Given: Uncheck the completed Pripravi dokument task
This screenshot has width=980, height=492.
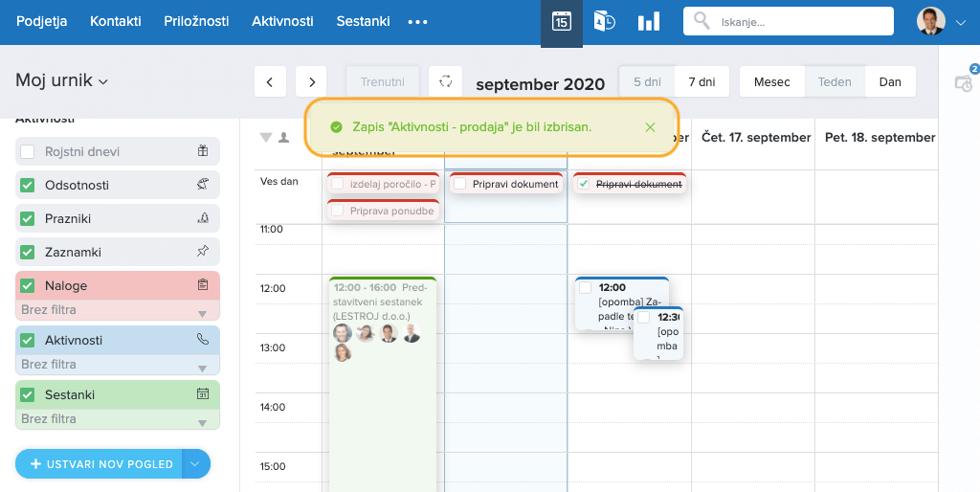Looking at the screenshot, I should [x=584, y=184].
